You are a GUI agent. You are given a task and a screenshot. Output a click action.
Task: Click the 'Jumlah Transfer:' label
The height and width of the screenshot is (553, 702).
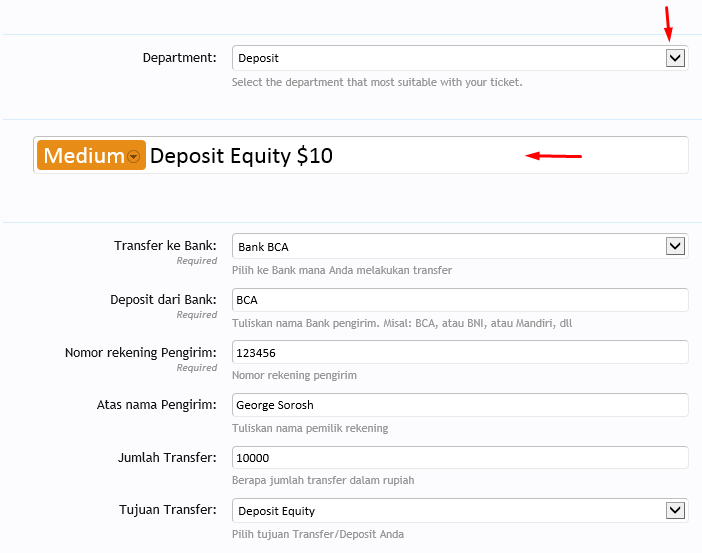tap(167, 457)
